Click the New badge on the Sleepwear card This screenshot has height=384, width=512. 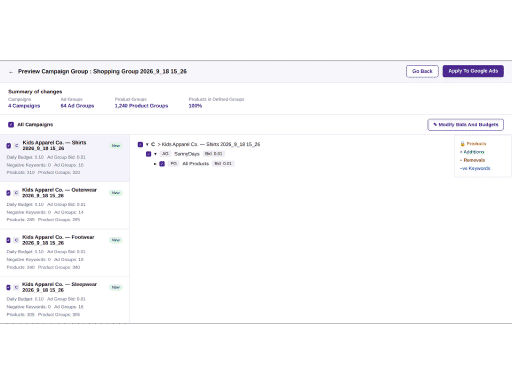(x=116, y=287)
